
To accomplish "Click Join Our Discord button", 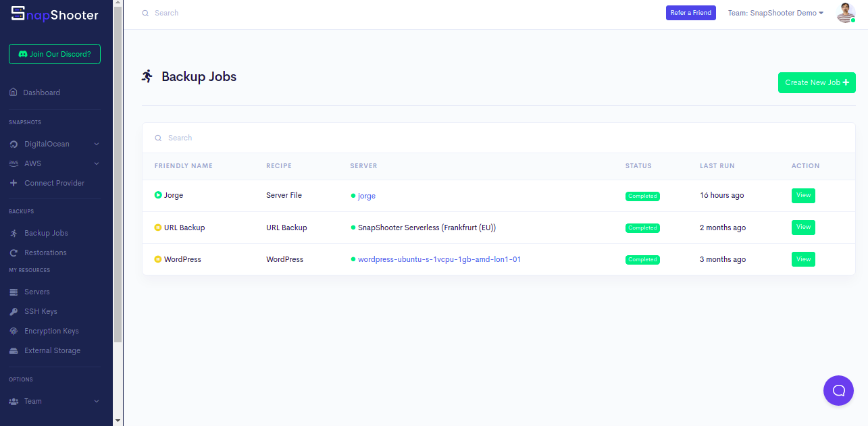I will 55,54.
